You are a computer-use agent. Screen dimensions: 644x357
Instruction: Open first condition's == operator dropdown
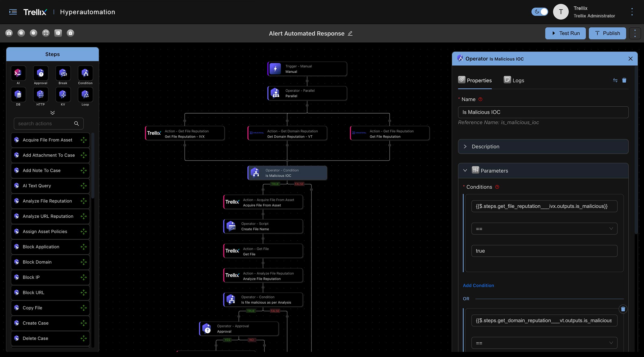point(544,229)
